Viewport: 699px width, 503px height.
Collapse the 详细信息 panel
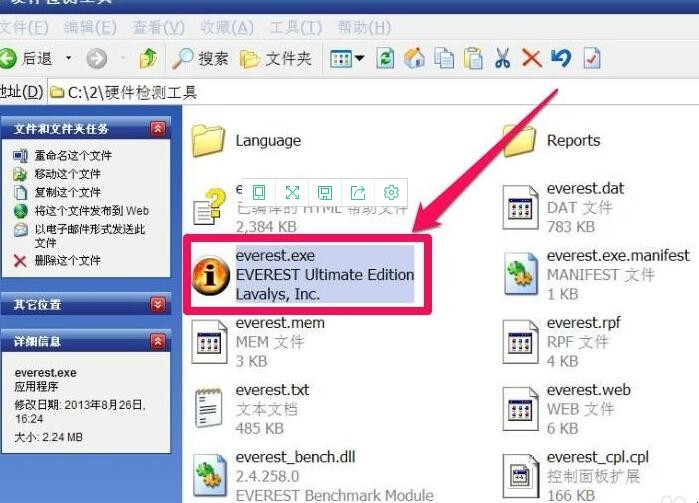[157, 342]
